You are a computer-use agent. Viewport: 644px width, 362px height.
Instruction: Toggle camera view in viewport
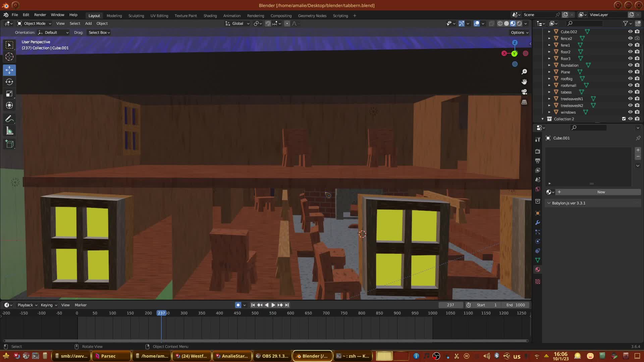click(x=524, y=92)
